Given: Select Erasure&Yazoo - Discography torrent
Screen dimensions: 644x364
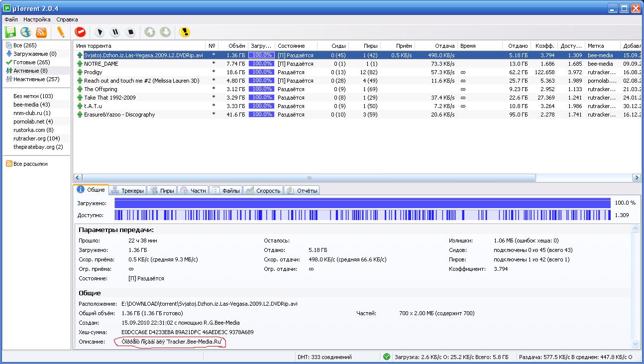Looking at the screenshot, I should [357, 115].
